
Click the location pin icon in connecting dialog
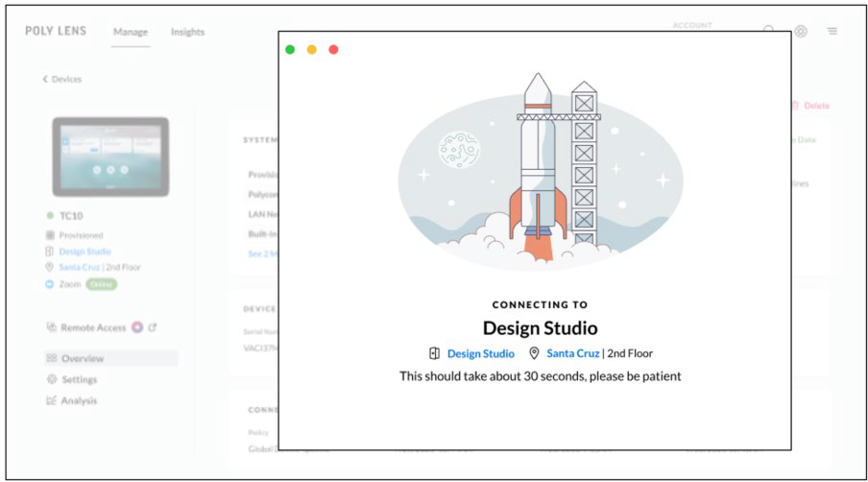pyautogui.click(x=534, y=353)
